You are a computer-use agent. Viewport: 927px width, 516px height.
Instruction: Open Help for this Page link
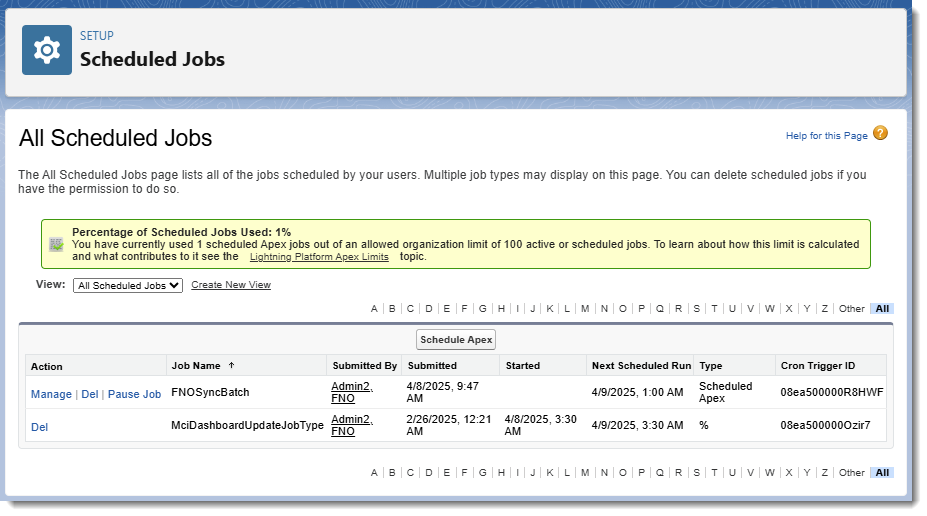coord(826,136)
